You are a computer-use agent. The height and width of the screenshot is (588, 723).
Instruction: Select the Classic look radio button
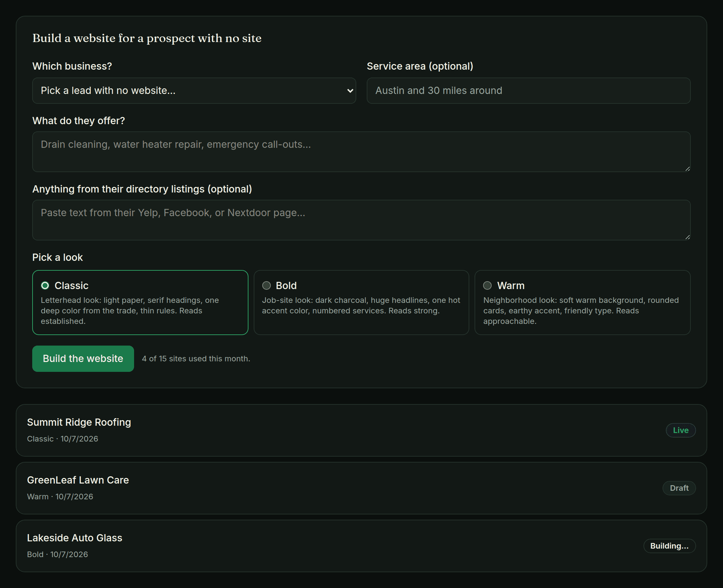45,285
